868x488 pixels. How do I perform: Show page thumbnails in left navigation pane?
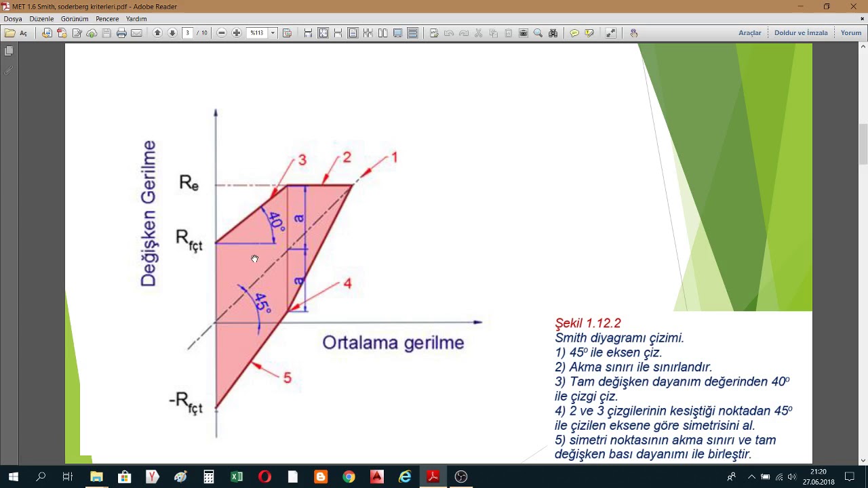tap(9, 51)
